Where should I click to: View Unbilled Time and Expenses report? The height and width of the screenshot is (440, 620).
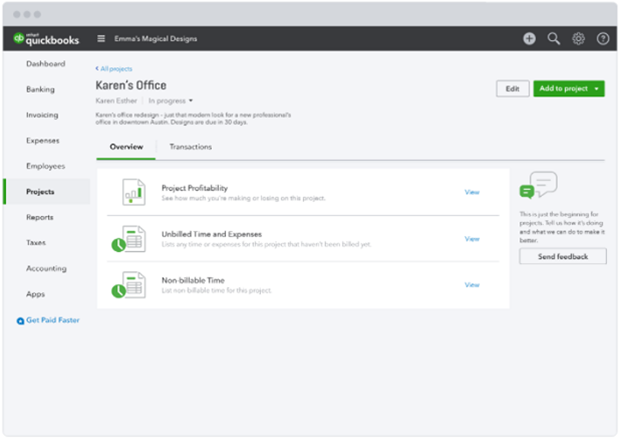(x=472, y=239)
